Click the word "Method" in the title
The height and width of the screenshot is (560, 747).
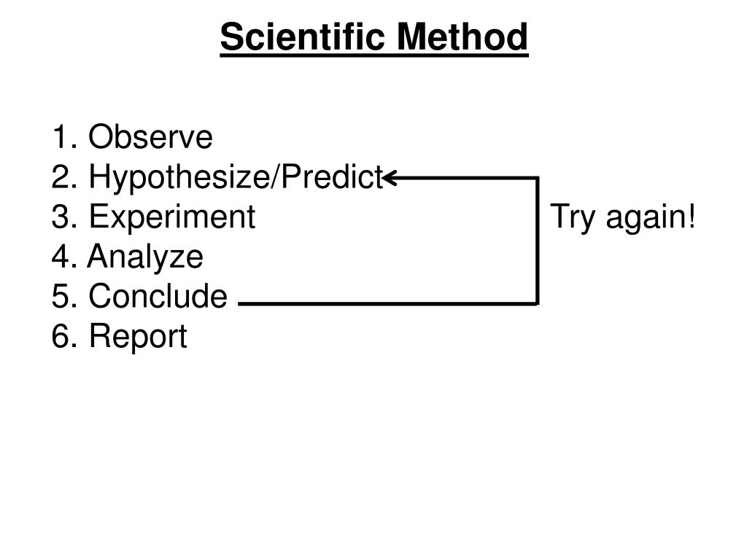462,36
